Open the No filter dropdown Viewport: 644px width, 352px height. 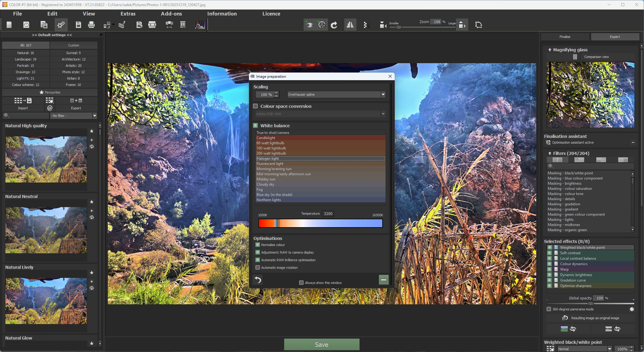pyautogui.click(x=94, y=116)
